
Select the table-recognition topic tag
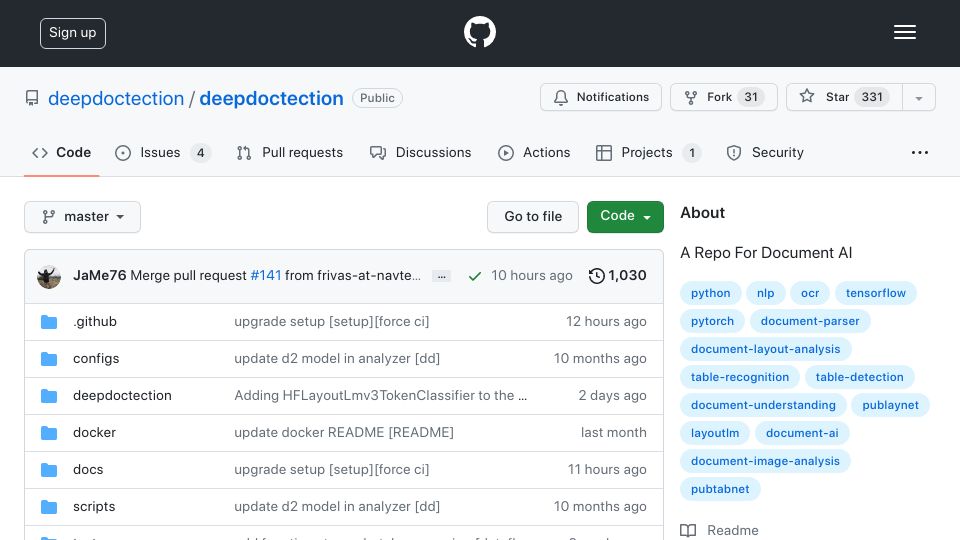pyautogui.click(x=740, y=377)
